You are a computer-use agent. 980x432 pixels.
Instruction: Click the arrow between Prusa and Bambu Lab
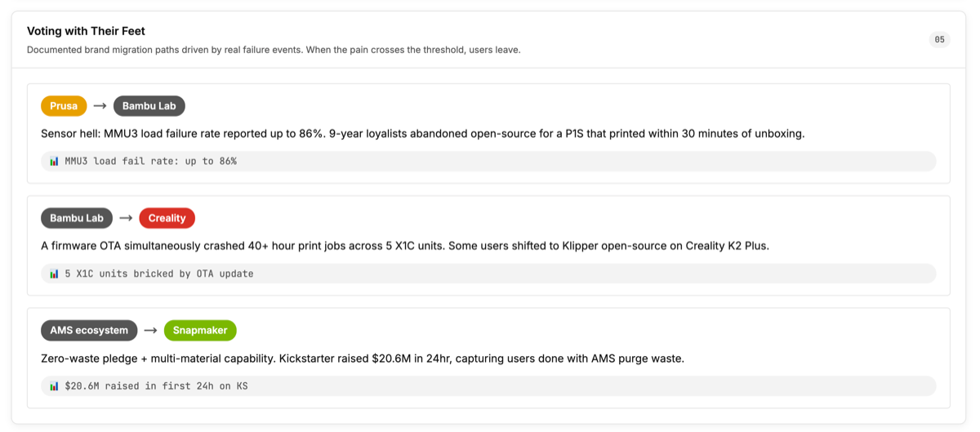pos(100,106)
